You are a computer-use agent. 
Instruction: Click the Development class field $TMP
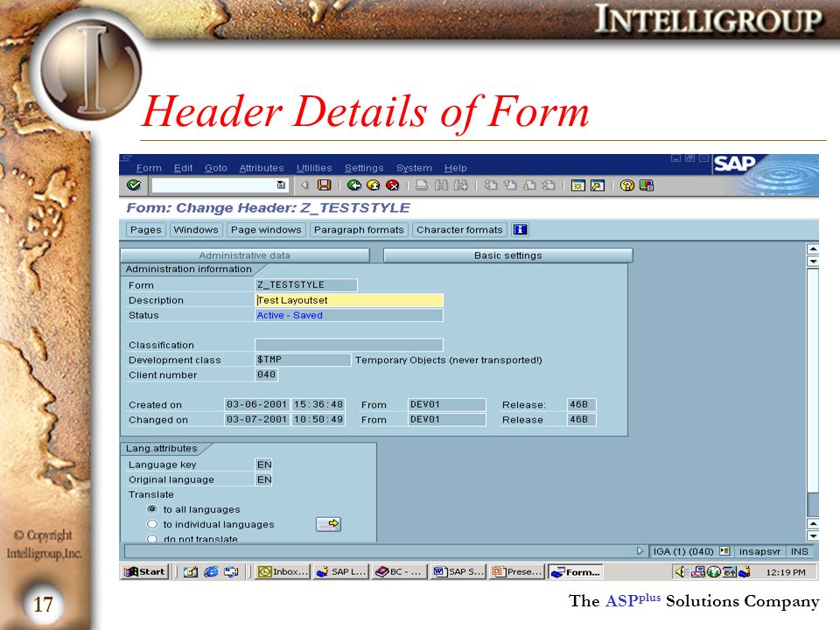(x=303, y=360)
